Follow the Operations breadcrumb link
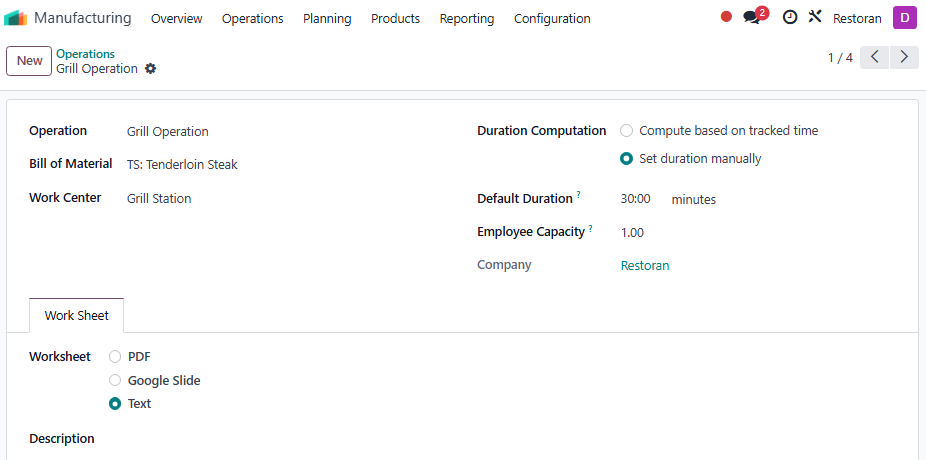Screen dimensions: 926x460 85,54
